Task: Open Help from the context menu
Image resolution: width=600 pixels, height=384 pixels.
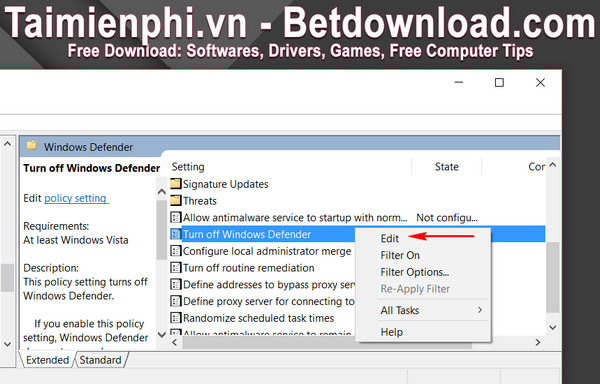Action: 391,332
